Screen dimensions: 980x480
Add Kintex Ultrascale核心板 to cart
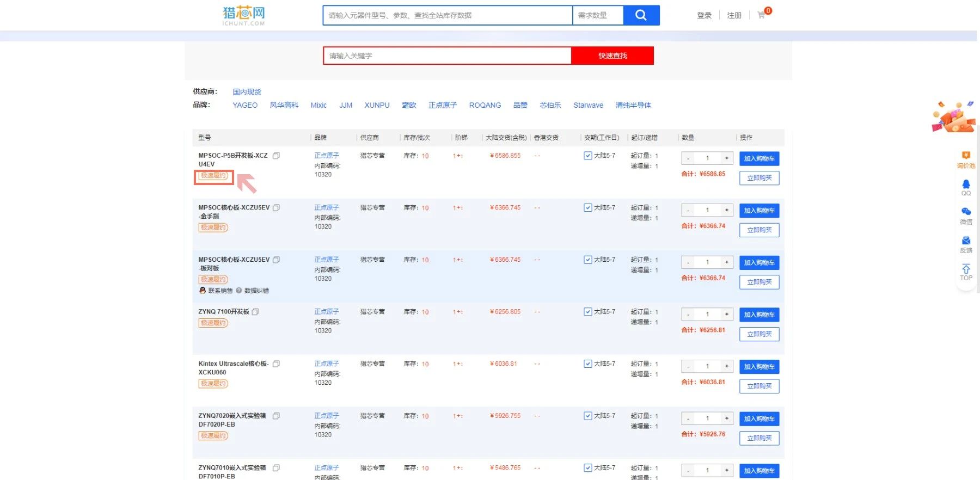(x=759, y=367)
